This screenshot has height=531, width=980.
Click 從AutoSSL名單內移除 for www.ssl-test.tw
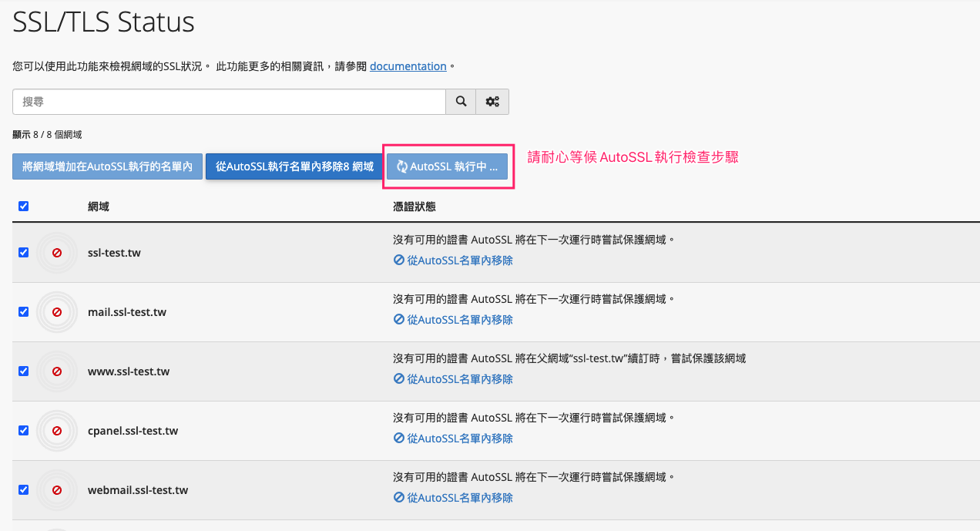(x=453, y=379)
